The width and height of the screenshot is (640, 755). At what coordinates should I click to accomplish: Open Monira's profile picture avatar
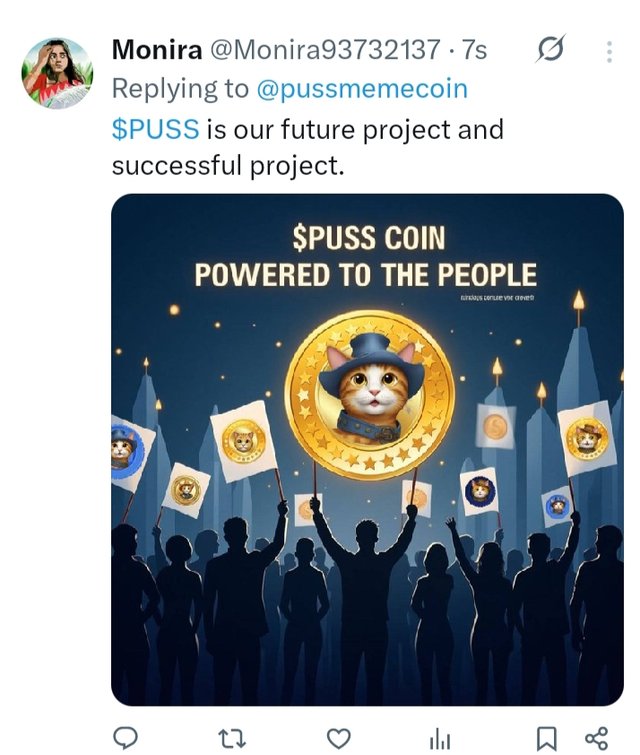57,73
